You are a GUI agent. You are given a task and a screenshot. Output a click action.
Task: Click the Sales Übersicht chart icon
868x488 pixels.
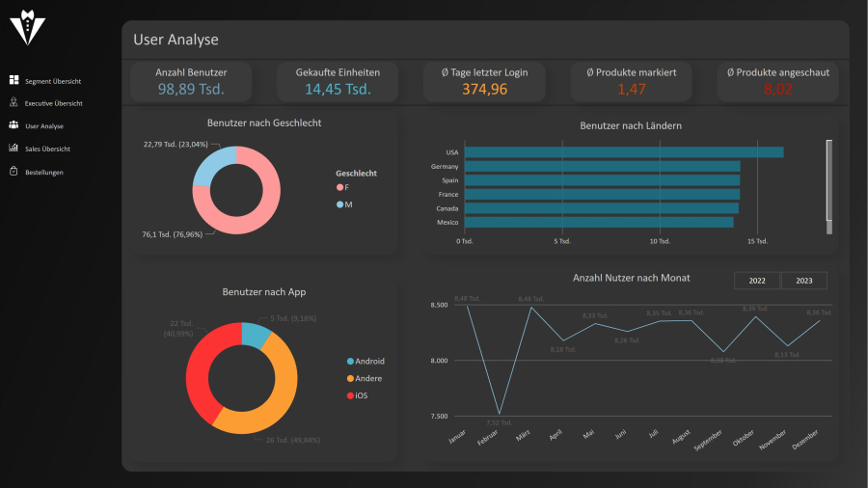click(14, 149)
